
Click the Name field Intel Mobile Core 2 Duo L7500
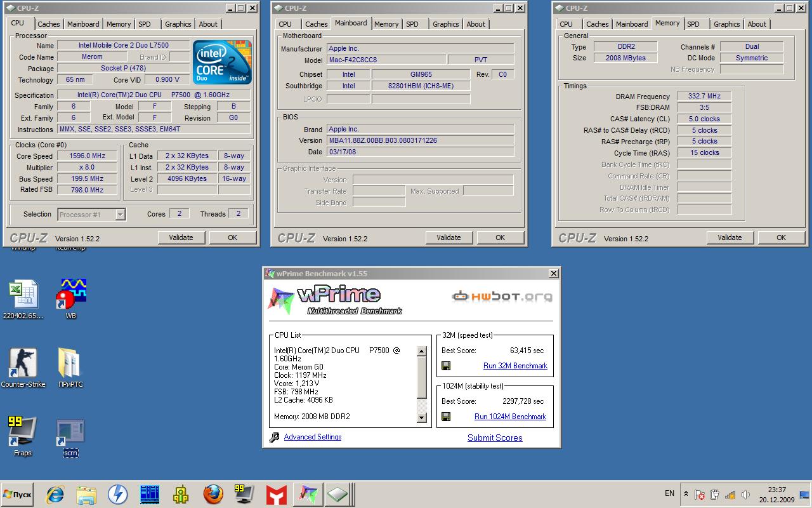pyautogui.click(x=123, y=46)
